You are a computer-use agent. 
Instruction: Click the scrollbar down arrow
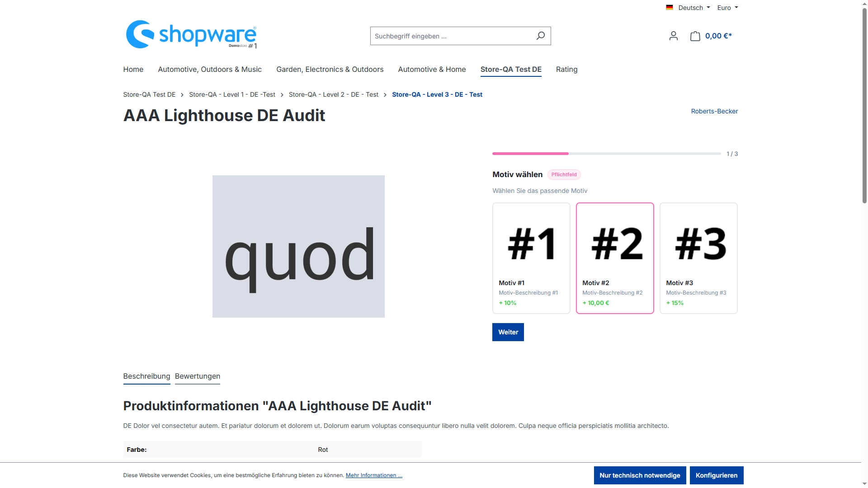[864, 484]
